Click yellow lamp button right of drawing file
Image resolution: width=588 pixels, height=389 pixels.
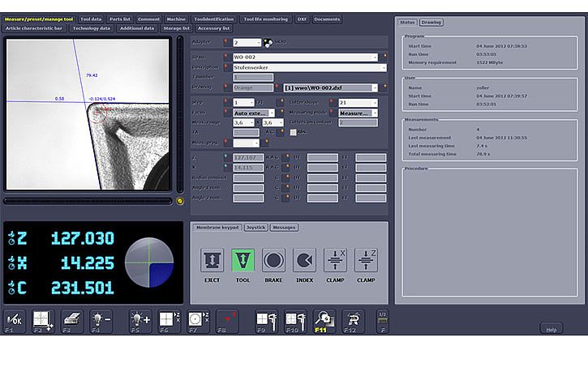384,88
